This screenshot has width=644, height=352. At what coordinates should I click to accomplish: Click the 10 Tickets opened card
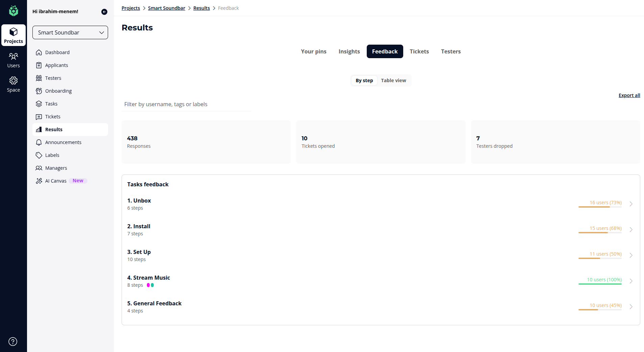tap(381, 142)
